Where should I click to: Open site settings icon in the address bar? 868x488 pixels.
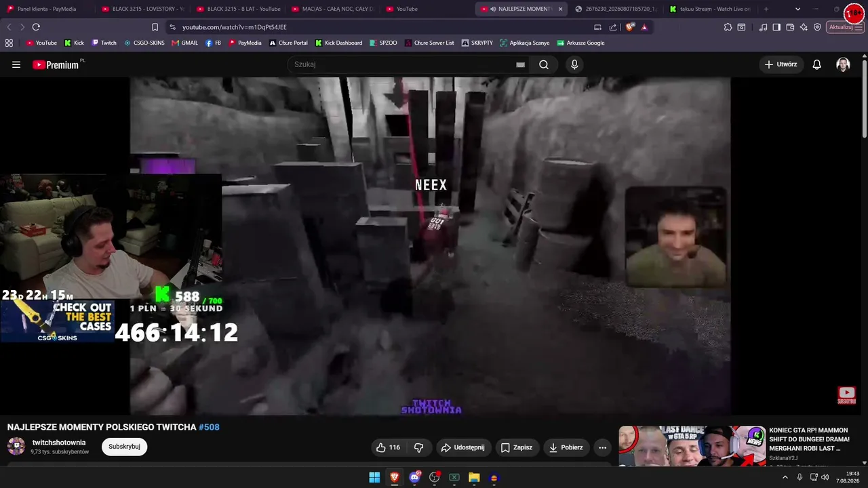click(x=172, y=27)
